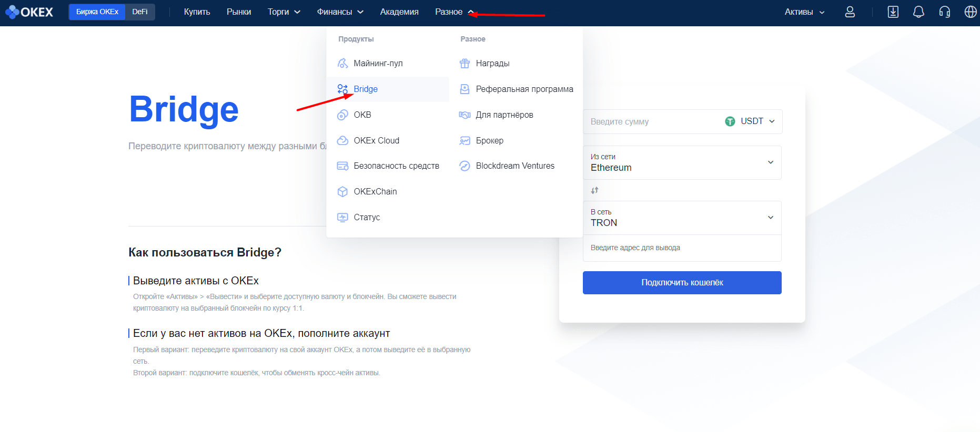Expand the Финансы menu
Viewport: 980px width, 432px height.
click(340, 12)
